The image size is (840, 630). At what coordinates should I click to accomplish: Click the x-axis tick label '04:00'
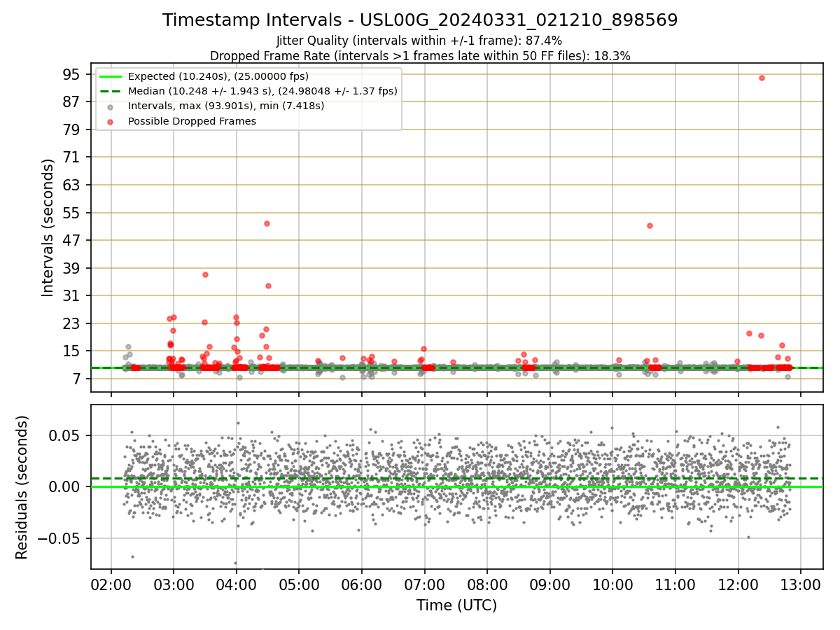[x=237, y=586]
